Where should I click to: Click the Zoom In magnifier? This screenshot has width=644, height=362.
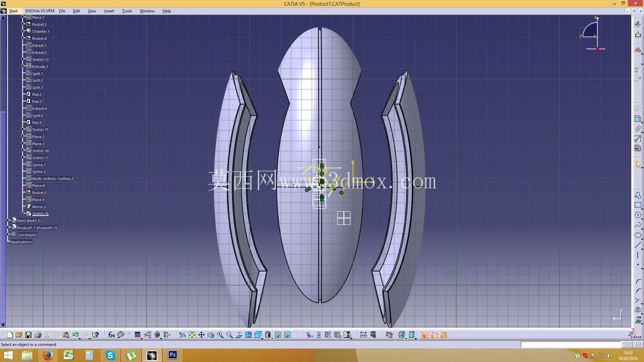click(220, 335)
